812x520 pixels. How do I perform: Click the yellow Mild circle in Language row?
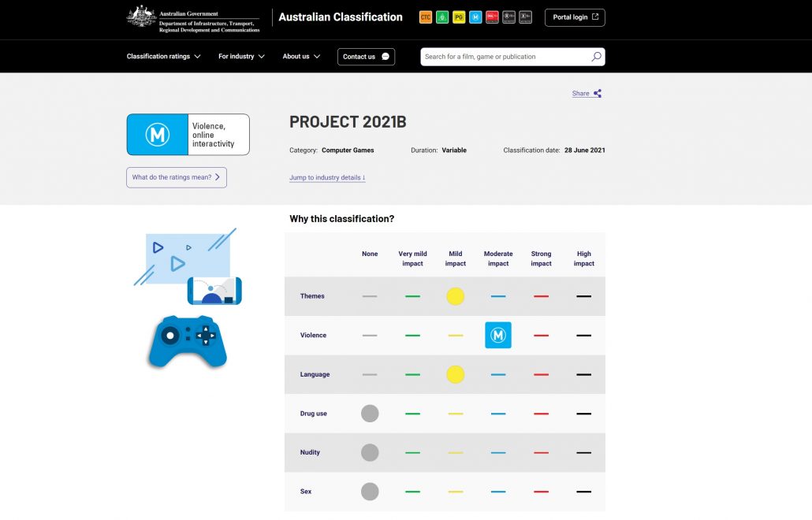click(x=455, y=374)
